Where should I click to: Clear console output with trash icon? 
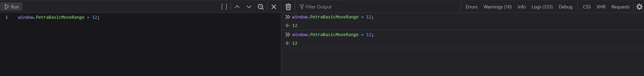pyautogui.click(x=288, y=7)
